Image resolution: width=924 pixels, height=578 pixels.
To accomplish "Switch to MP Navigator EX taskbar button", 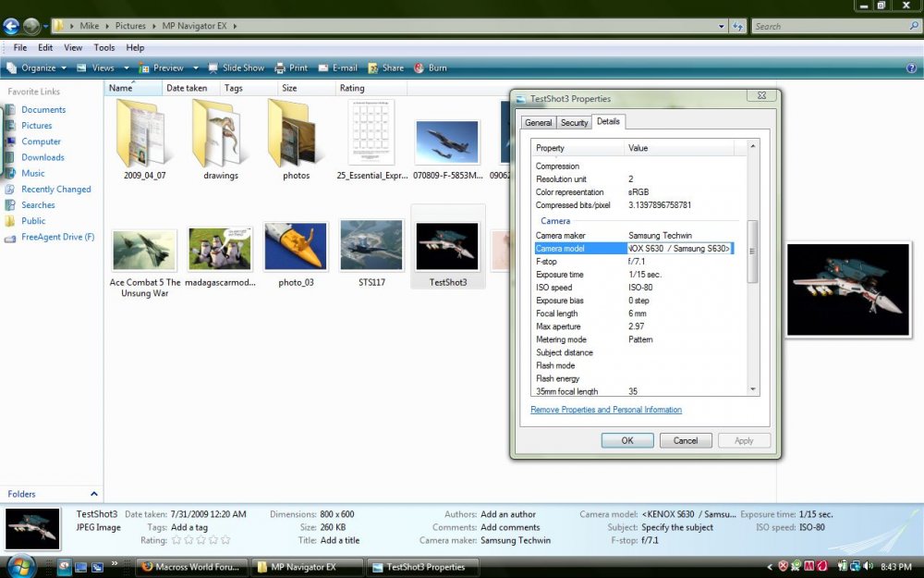I will tap(307, 567).
